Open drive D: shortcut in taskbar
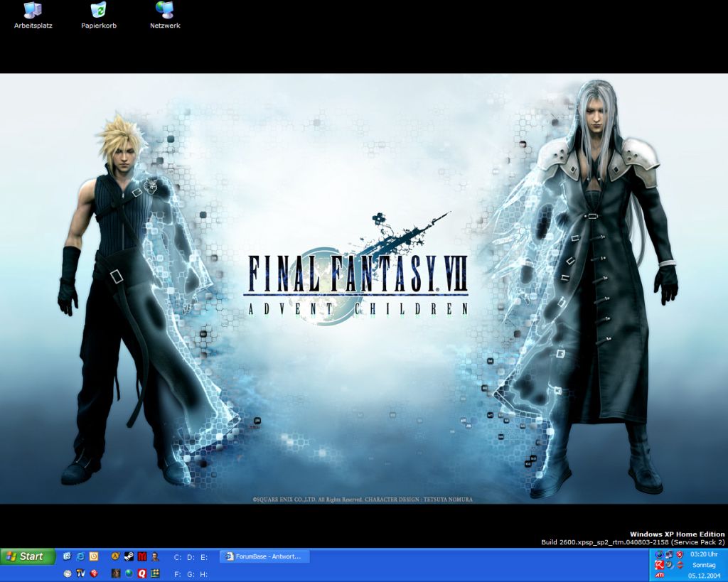 coord(191,557)
